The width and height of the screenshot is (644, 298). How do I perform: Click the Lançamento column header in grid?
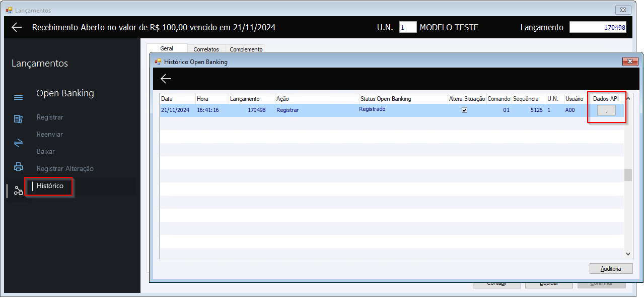click(x=252, y=99)
